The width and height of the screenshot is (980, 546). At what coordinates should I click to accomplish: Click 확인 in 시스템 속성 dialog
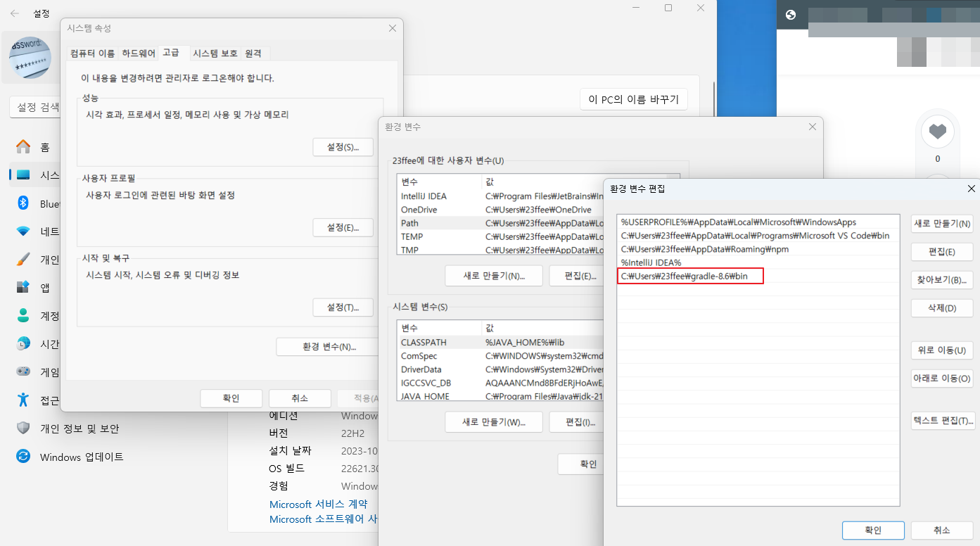pos(231,398)
